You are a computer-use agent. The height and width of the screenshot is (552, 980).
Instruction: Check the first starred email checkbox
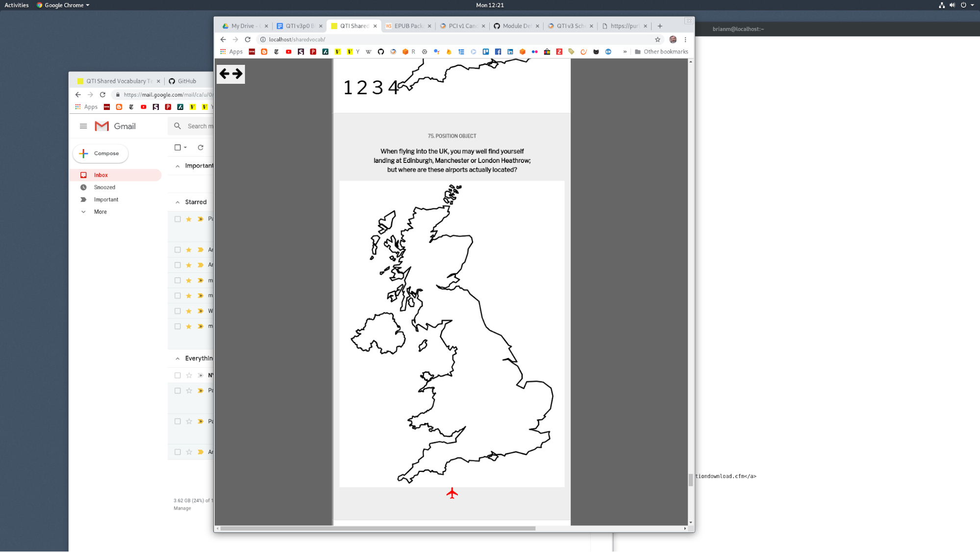tap(177, 219)
